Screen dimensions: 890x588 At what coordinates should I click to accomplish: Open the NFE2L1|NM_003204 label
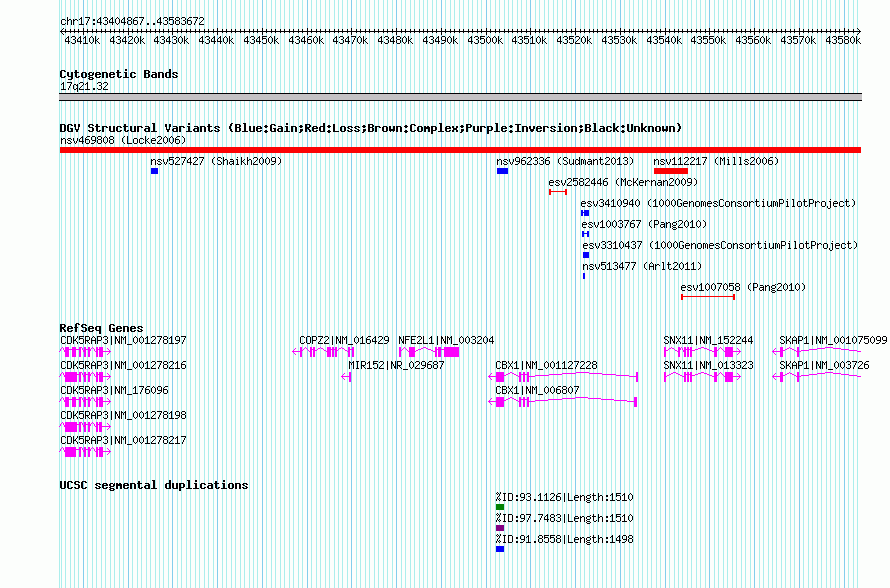[446, 341]
